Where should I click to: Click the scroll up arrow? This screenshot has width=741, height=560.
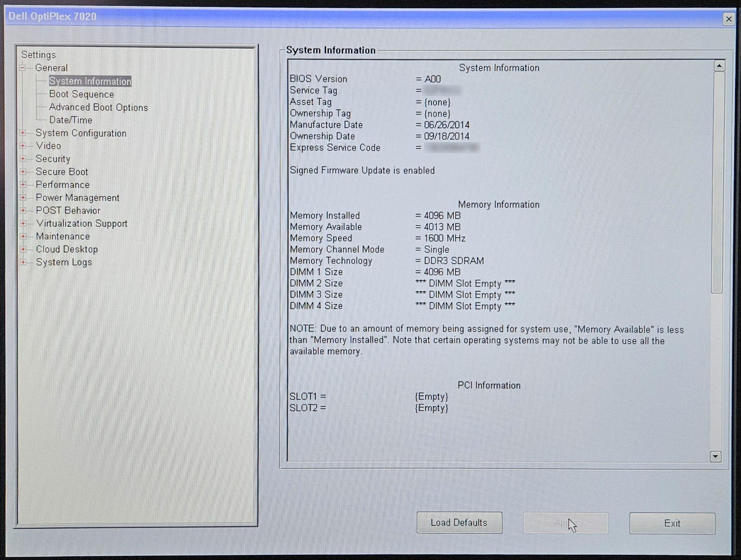coord(719,66)
